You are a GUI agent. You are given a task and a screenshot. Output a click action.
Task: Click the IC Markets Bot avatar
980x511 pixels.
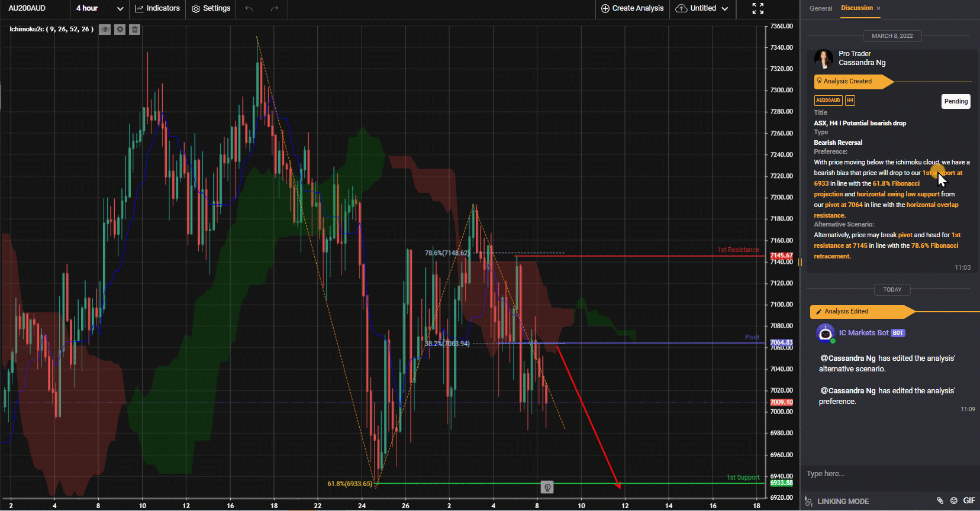pyautogui.click(x=825, y=333)
